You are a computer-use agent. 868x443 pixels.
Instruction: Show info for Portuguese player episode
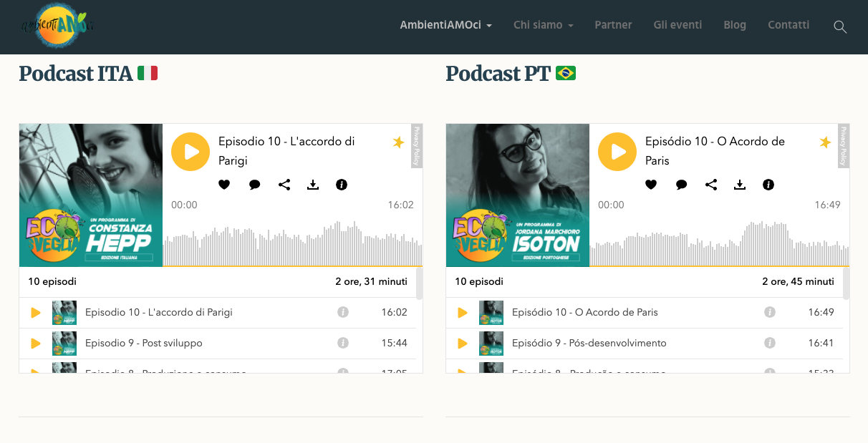tap(768, 185)
